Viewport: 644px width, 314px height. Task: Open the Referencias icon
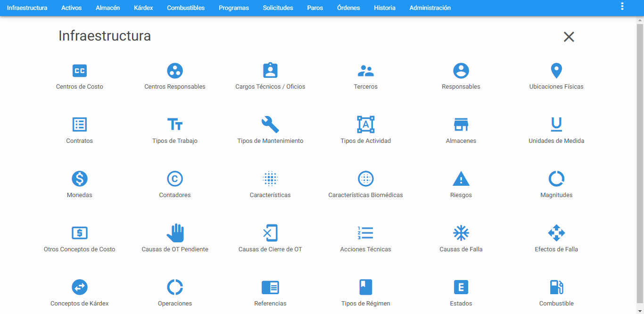point(270,287)
